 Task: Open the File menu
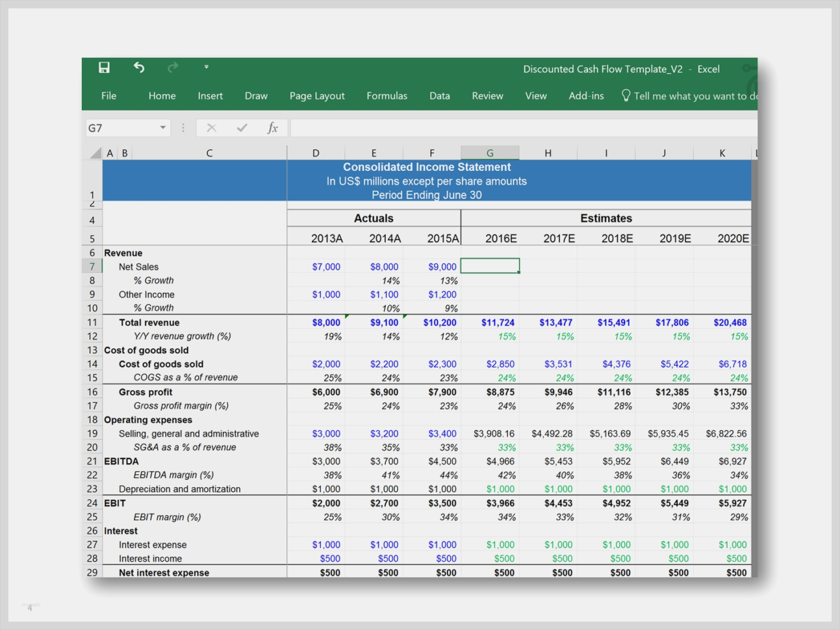(108, 95)
